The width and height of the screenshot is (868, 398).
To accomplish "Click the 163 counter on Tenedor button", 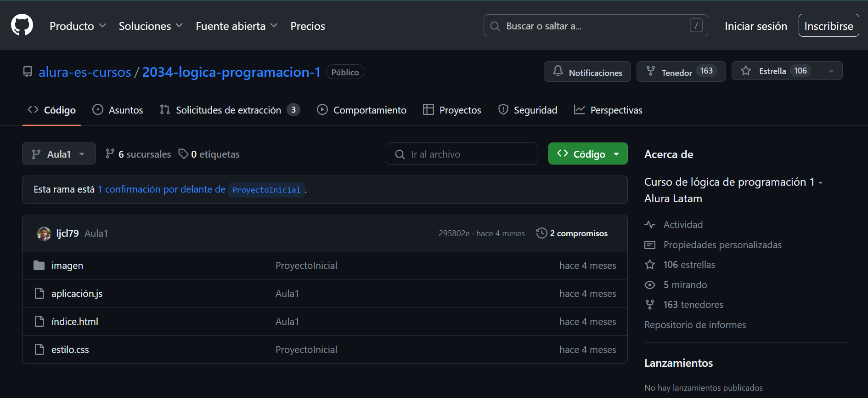I will pyautogui.click(x=706, y=71).
